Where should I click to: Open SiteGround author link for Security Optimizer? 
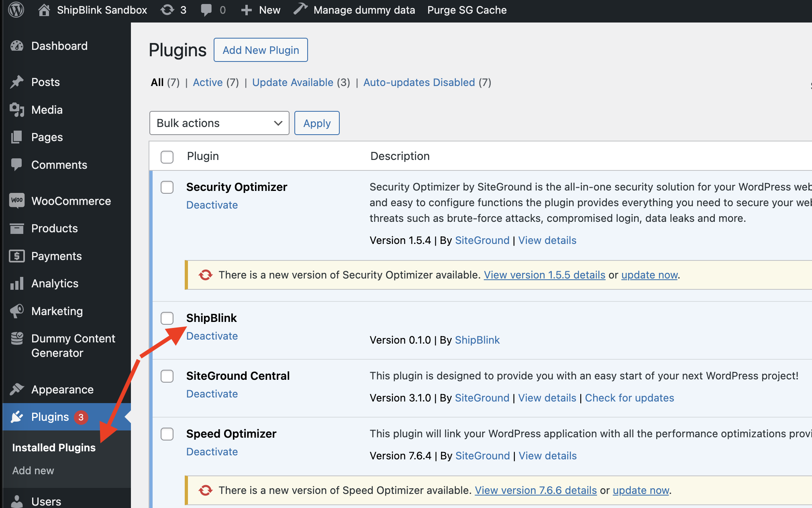[x=482, y=240]
